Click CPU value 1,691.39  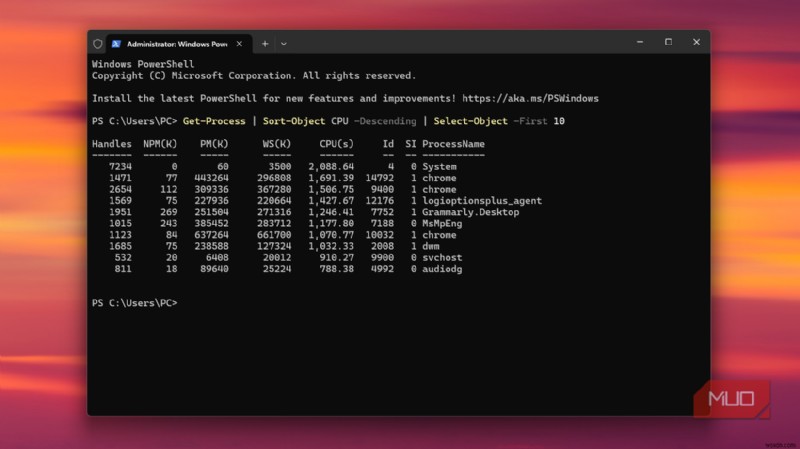coord(331,178)
